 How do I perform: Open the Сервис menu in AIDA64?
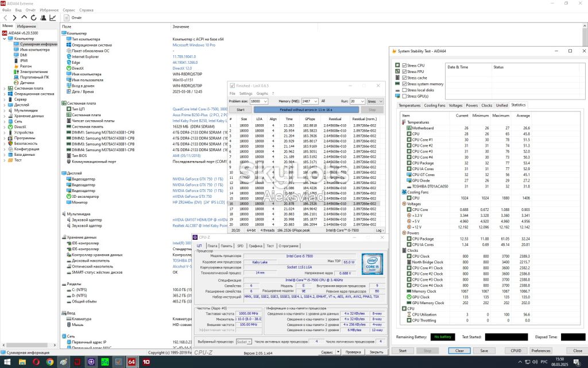(x=69, y=10)
